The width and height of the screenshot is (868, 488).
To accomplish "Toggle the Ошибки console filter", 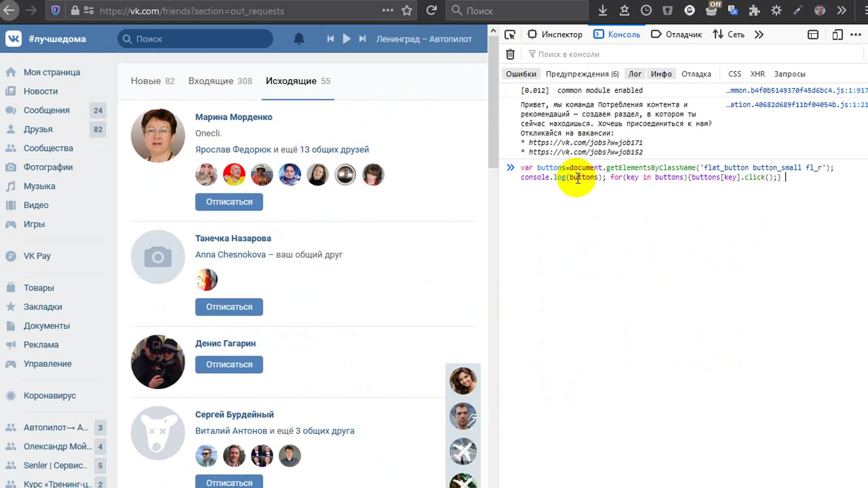I will pos(521,74).
